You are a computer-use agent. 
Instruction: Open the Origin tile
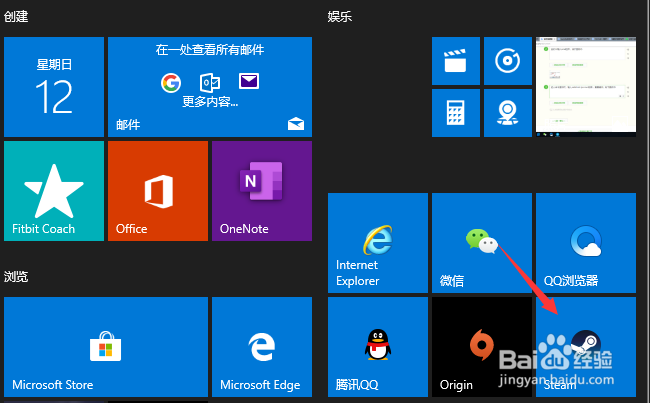tap(482, 347)
